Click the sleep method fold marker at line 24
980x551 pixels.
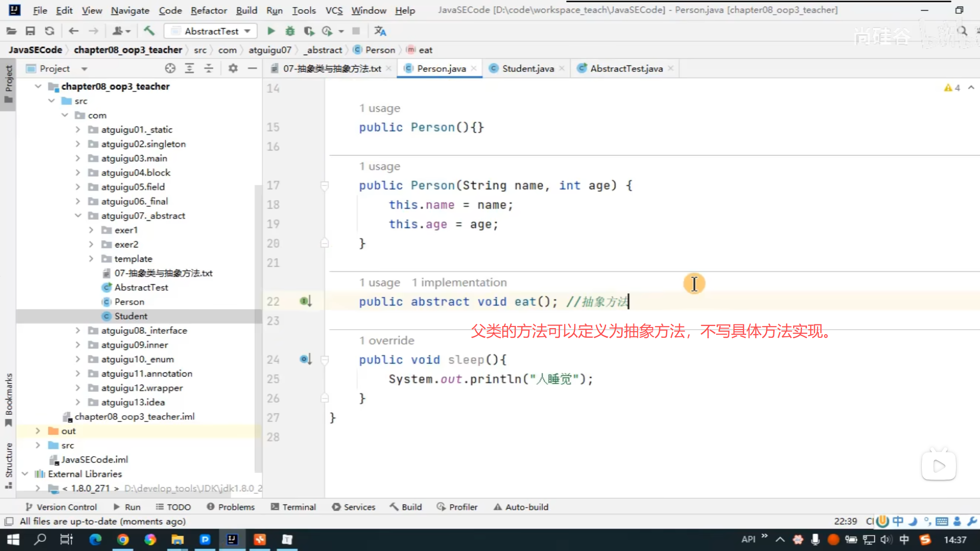click(x=325, y=360)
